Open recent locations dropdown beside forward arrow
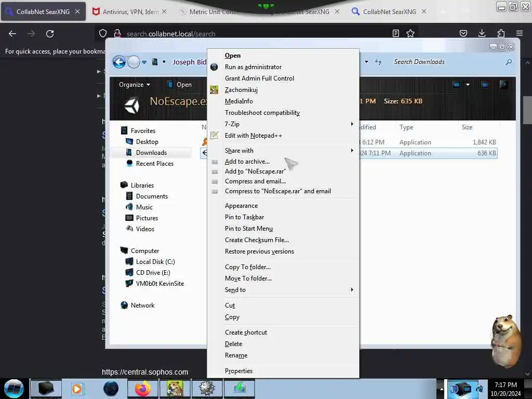This screenshot has width=532, height=399. [x=144, y=62]
